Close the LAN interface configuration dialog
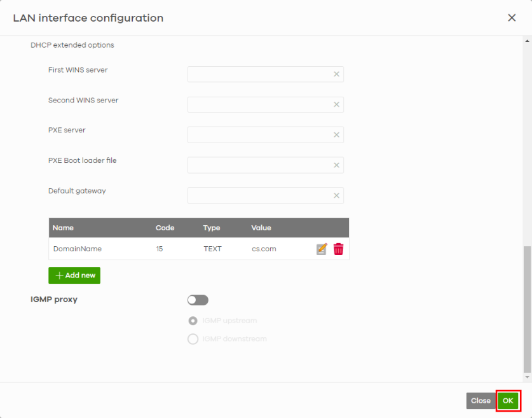Image resolution: width=532 pixels, height=418 pixels. click(512, 18)
